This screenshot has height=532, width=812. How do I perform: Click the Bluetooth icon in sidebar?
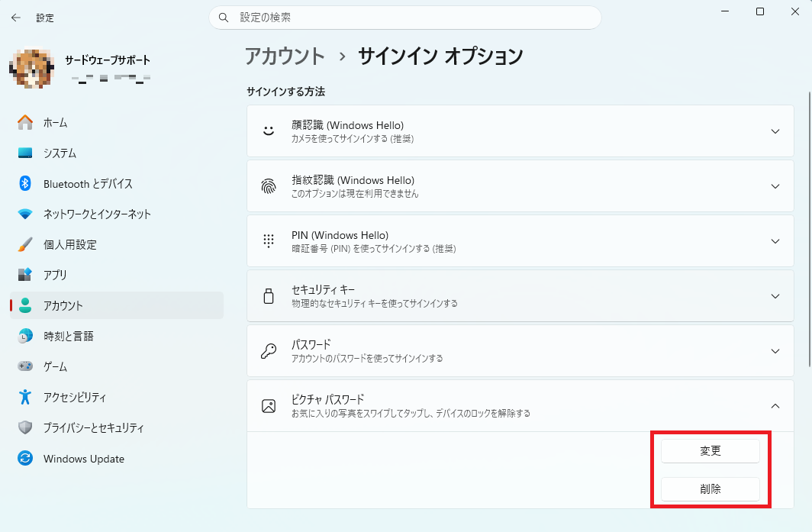(x=25, y=183)
